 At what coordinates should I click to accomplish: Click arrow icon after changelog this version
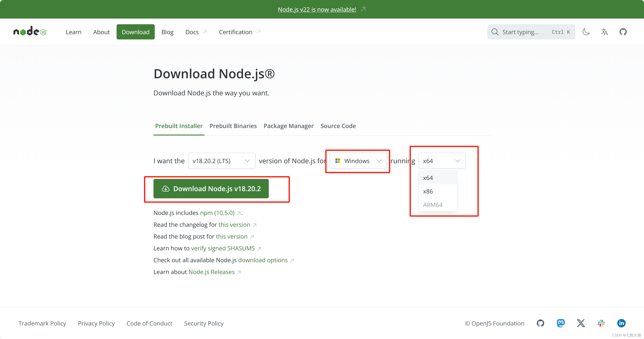pos(254,225)
